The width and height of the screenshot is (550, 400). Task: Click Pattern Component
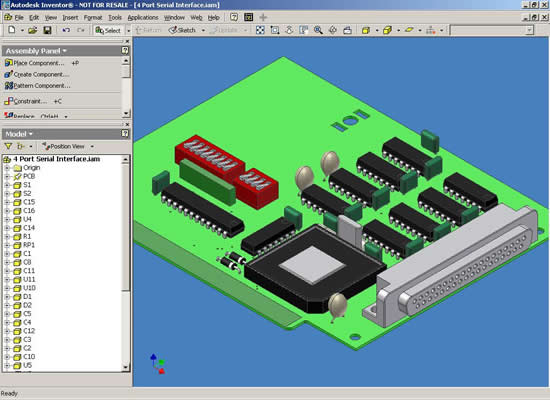click(x=37, y=86)
